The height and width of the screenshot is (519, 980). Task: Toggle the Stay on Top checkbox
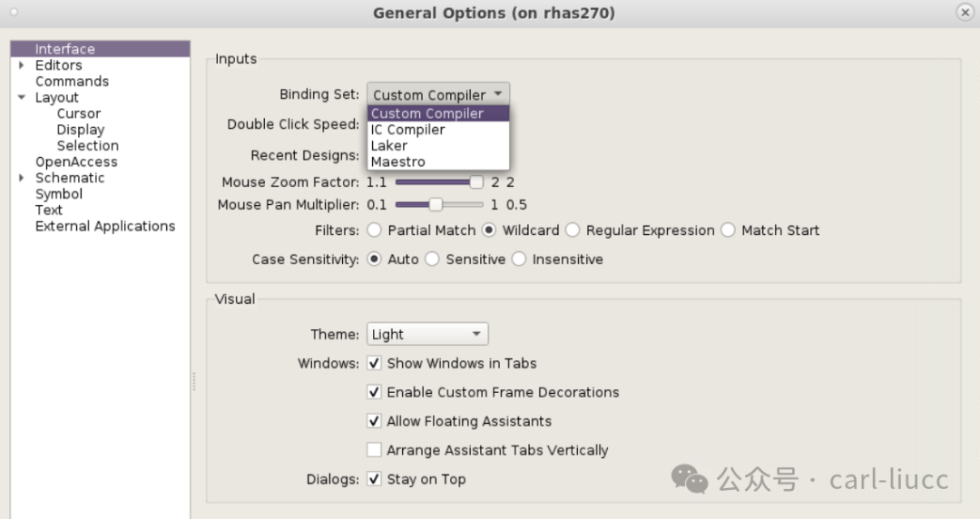(x=374, y=479)
